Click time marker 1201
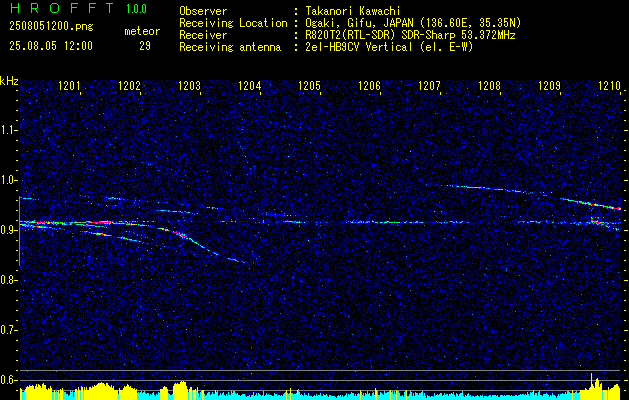The width and height of the screenshot is (629, 400). pyautogui.click(x=69, y=85)
